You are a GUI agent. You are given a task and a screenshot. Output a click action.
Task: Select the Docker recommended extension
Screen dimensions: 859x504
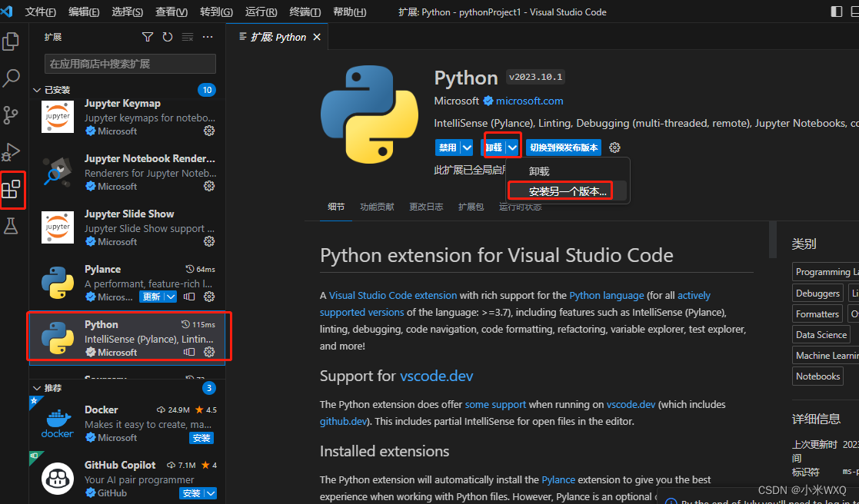click(127, 423)
